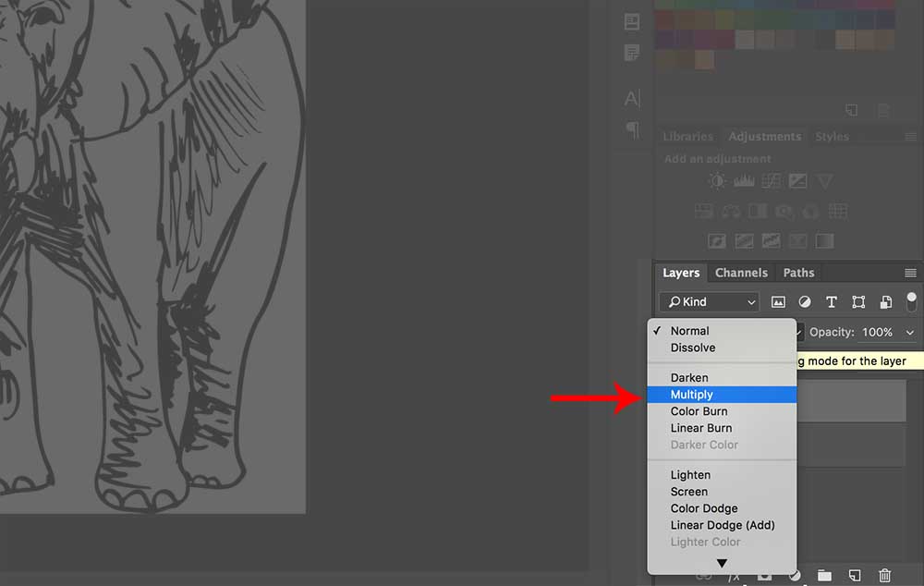Open the Layers panel menu
The width and height of the screenshot is (924, 586).
tap(910, 273)
